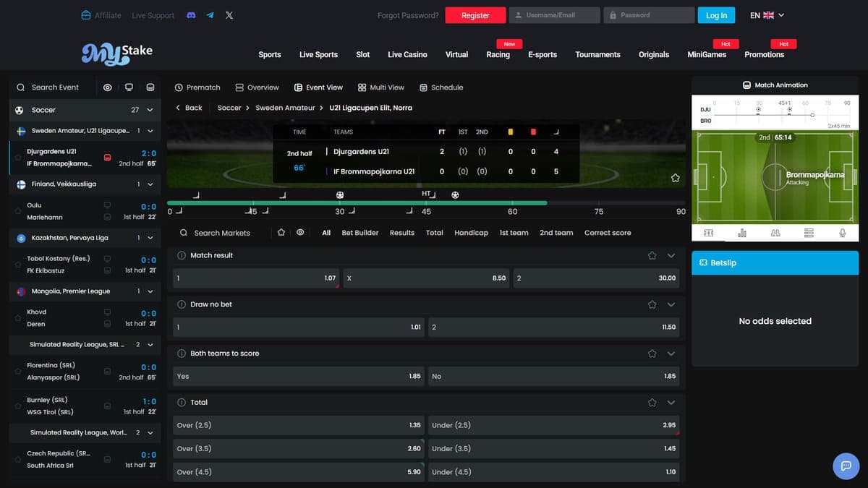
Task: Toggle favorite star for Djurgardens U21 sidebar row
Action: [18, 158]
